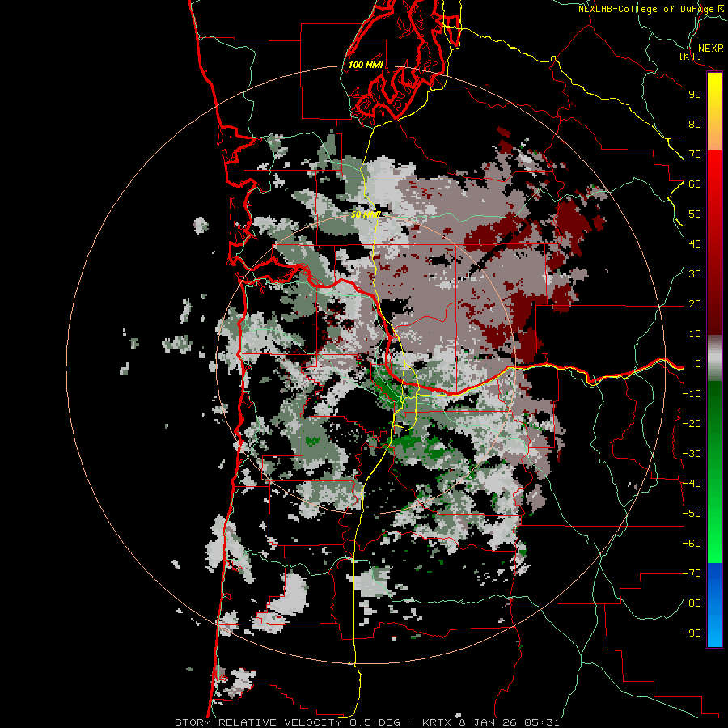
Task: Select the 40 value on velocity scale
Action: point(695,244)
